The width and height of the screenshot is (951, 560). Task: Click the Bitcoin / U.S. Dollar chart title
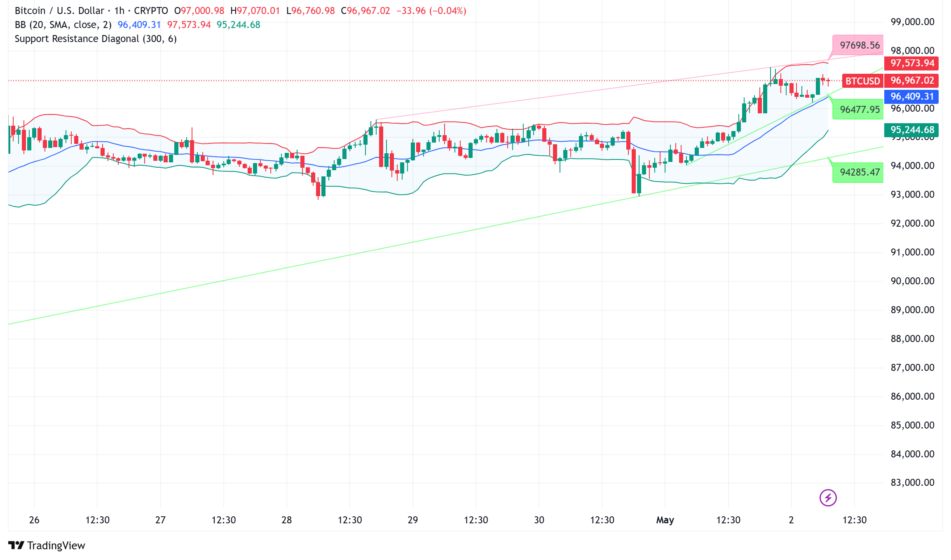coord(60,11)
